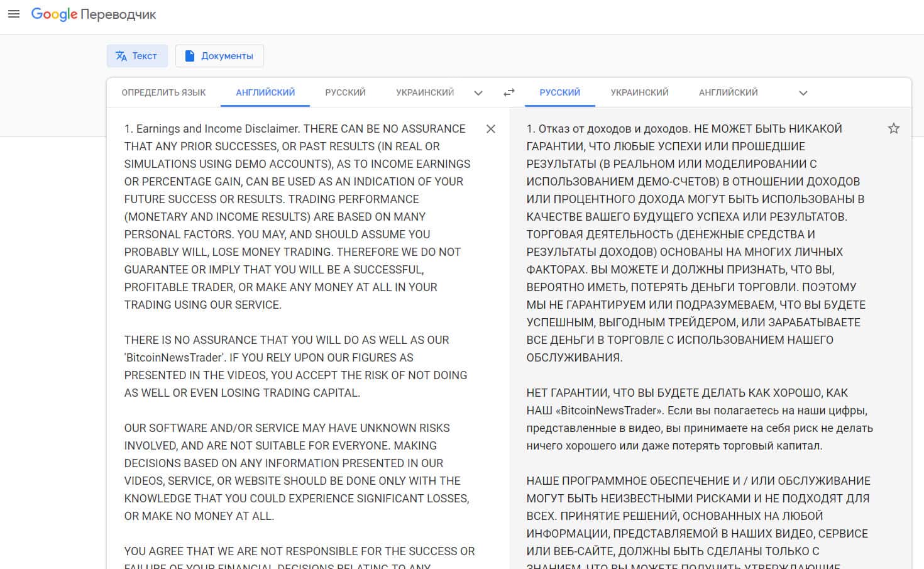Screen dimensions: 924x569
Task: Select РУССКИЙ as source language
Action: [345, 92]
